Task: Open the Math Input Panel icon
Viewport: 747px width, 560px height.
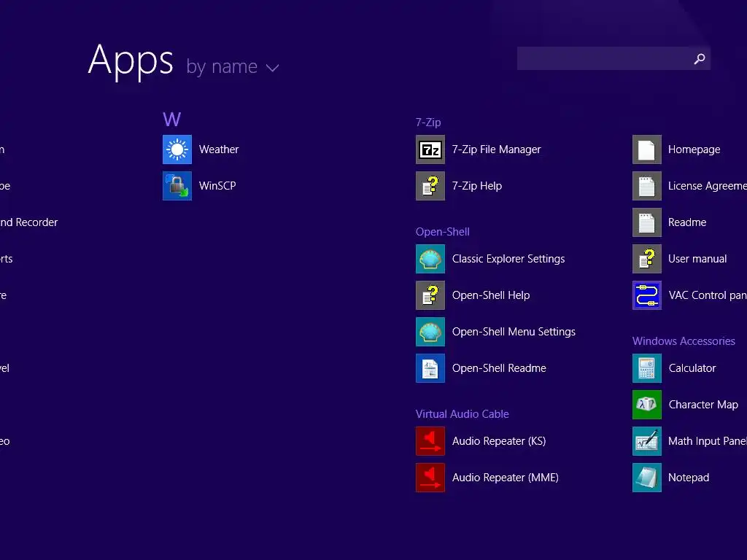Action: [647, 441]
